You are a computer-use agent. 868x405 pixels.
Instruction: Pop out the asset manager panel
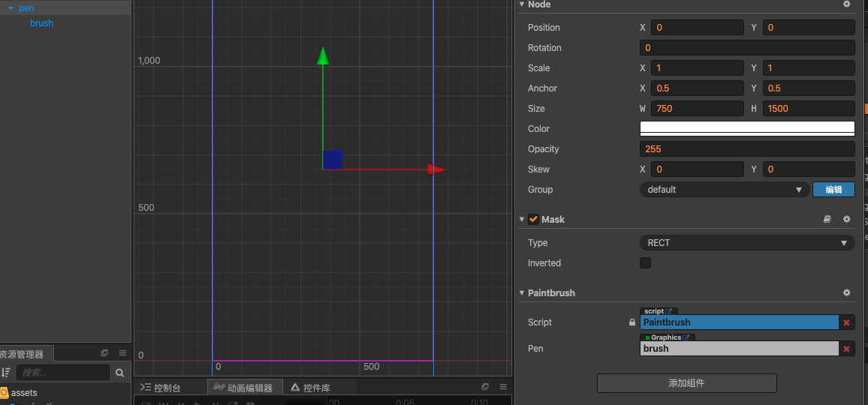point(104,353)
